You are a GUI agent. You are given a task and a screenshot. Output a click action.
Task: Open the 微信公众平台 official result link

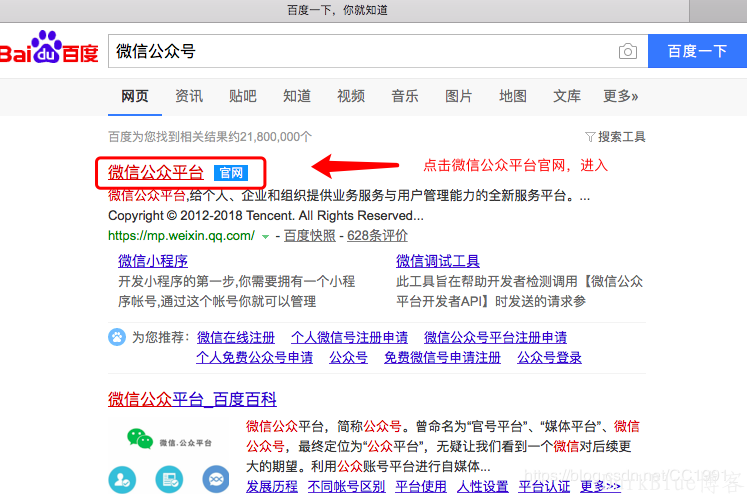tap(156, 172)
